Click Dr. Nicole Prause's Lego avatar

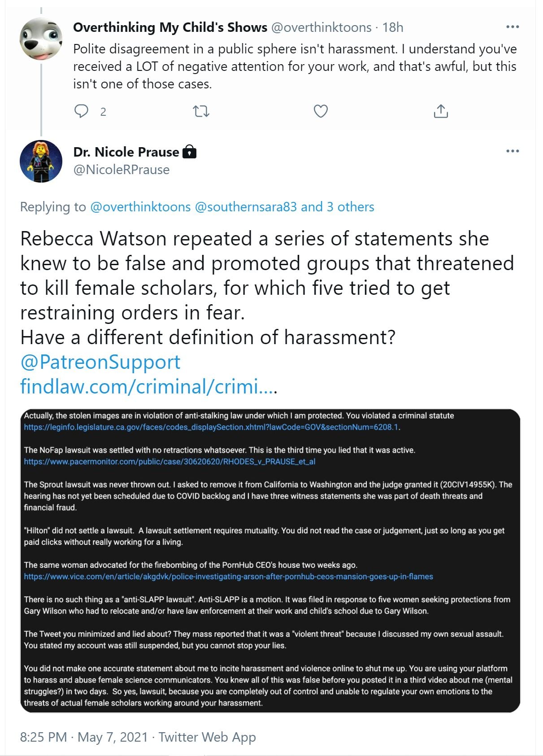pyautogui.click(x=41, y=161)
